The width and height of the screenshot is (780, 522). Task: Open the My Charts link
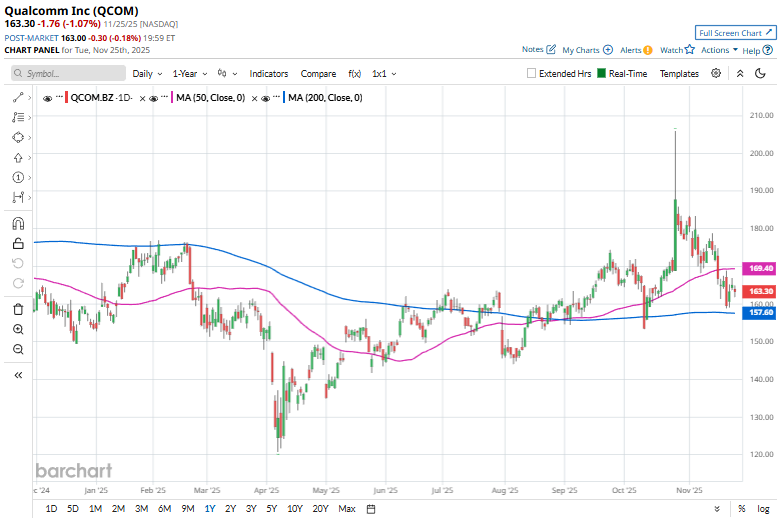(x=586, y=49)
